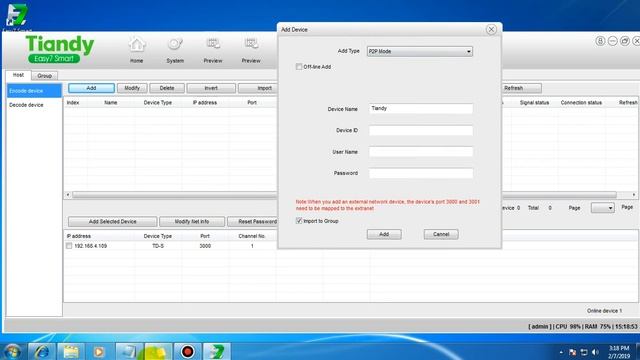
Task: Click the Delete button
Action: pos(167,88)
